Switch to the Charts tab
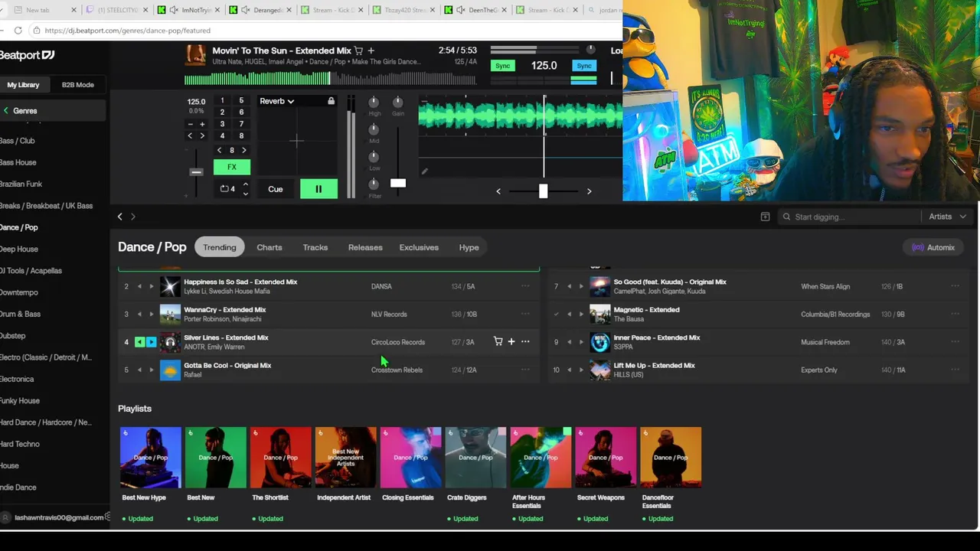Image resolution: width=980 pixels, height=551 pixels. coord(269,247)
